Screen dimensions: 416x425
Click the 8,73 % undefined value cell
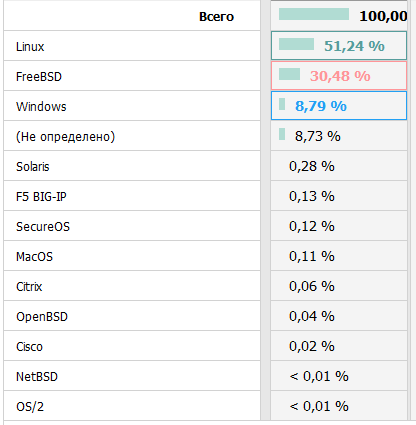point(339,136)
